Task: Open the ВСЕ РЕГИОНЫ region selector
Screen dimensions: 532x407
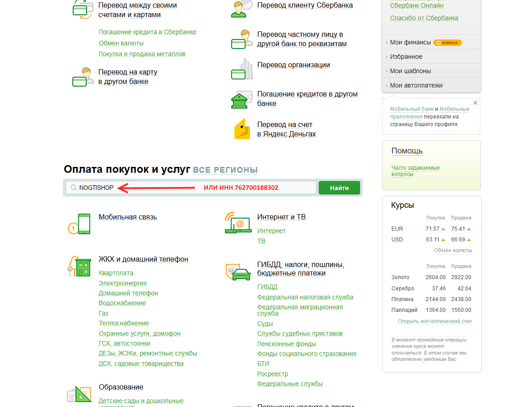Action: (x=225, y=170)
